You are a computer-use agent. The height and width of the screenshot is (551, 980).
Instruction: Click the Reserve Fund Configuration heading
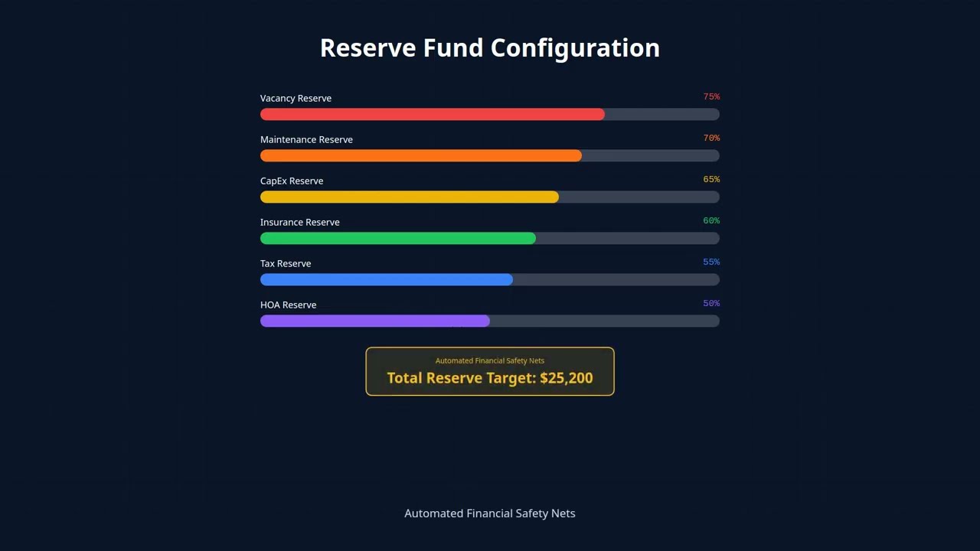[x=490, y=47]
